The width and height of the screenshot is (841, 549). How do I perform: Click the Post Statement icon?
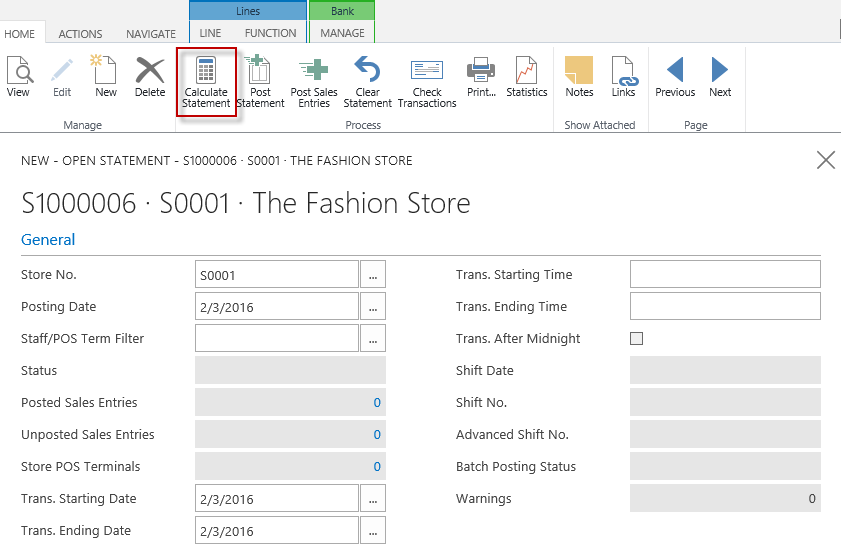pyautogui.click(x=260, y=80)
